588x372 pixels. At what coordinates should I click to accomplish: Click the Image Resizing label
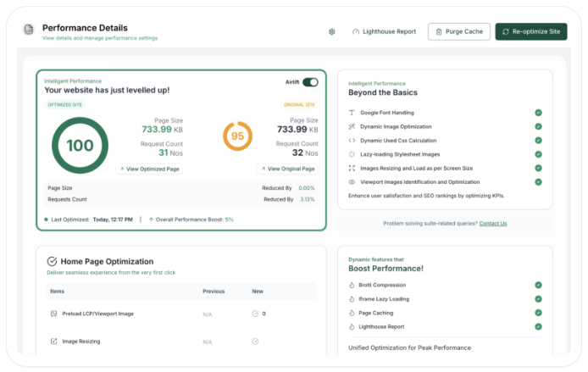pos(81,341)
